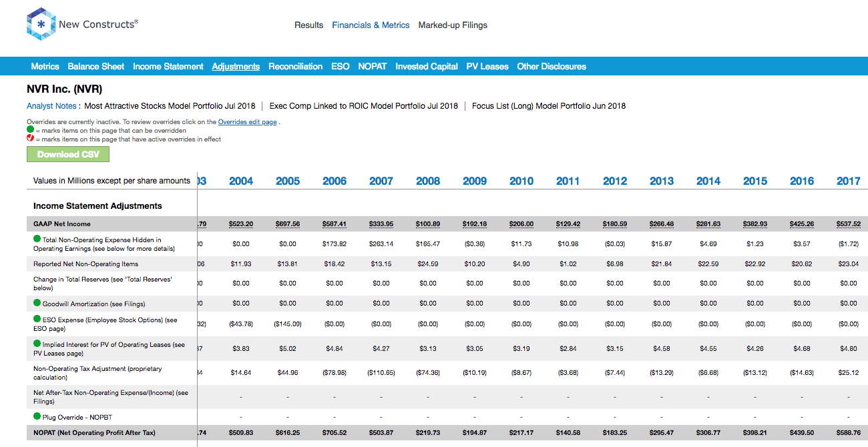Click the 2007 column header
Screen dimensions: 868x447
381,181
